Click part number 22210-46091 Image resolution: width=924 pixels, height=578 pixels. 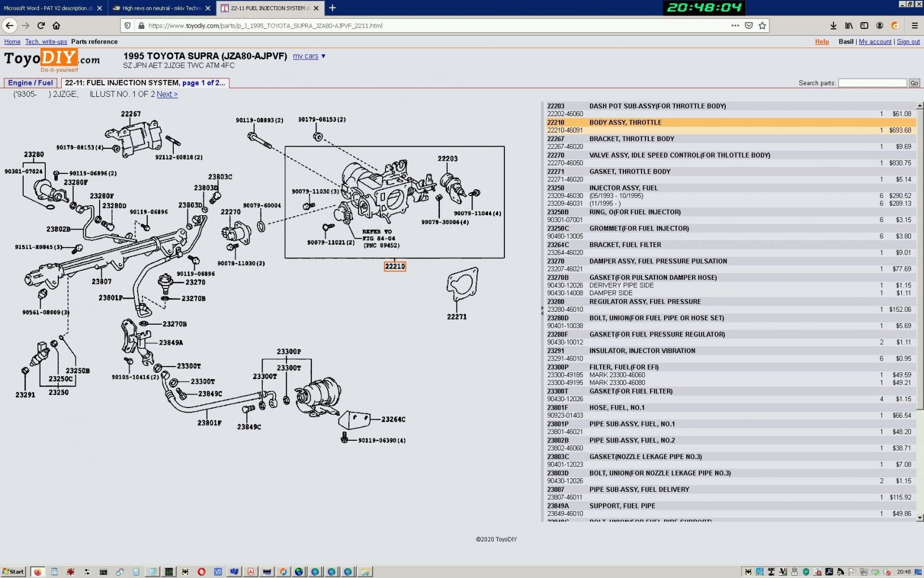[x=565, y=130]
